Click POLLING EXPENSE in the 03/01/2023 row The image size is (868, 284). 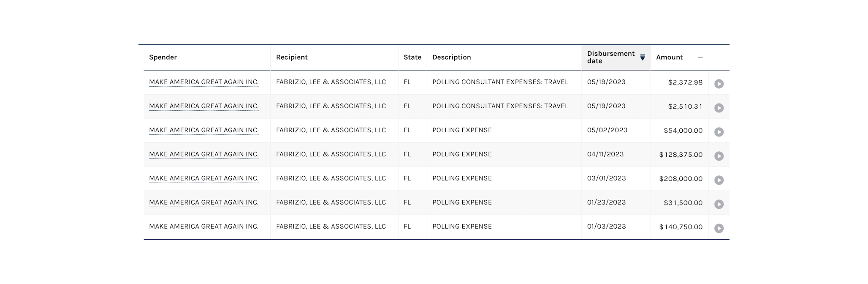(x=462, y=178)
